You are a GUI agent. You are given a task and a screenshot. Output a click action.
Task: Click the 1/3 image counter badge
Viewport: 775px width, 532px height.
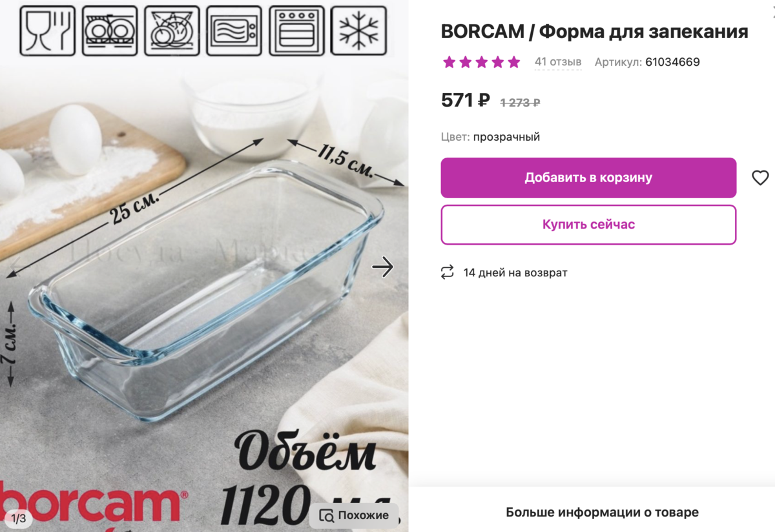tap(18, 518)
